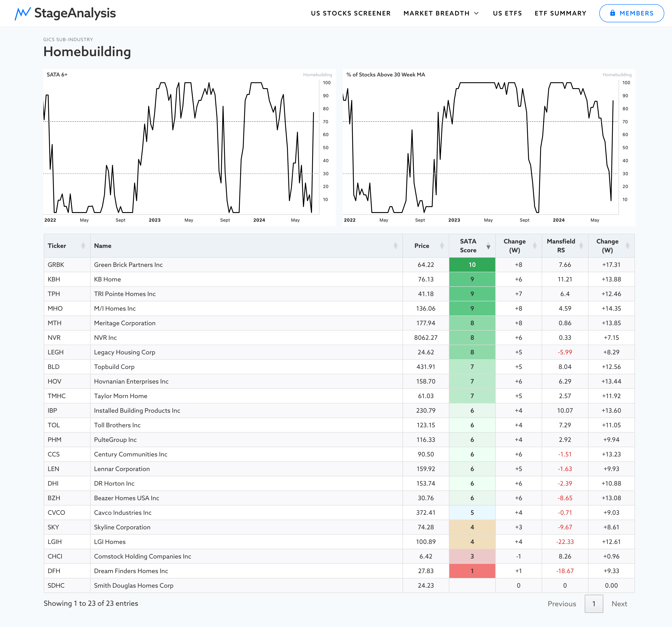Click Homebuilding page heading
Screen dimensions: 672x627
pyautogui.click(x=87, y=52)
